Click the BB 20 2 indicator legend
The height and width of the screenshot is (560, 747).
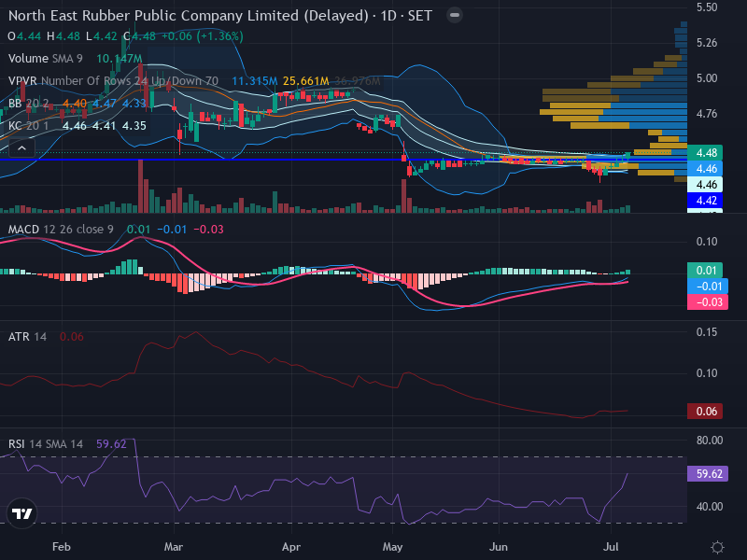[28, 104]
